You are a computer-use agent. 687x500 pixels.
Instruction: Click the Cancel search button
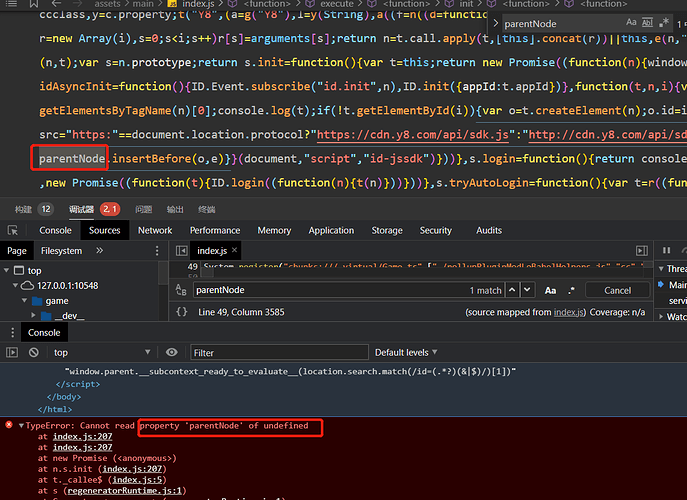tap(617, 290)
